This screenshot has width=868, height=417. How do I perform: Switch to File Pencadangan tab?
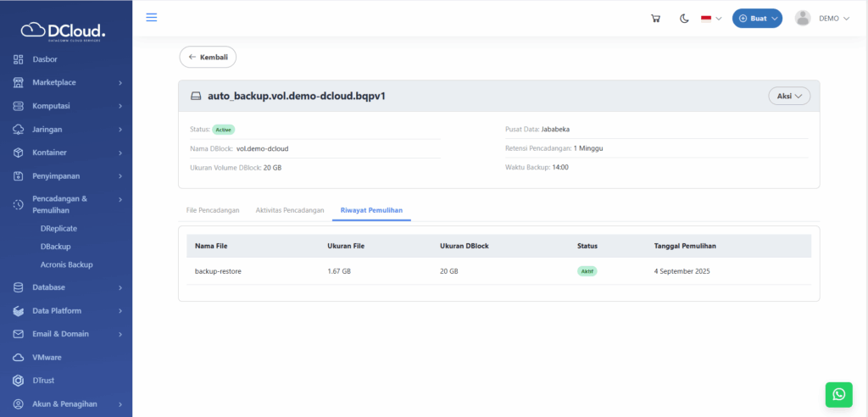(x=213, y=210)
